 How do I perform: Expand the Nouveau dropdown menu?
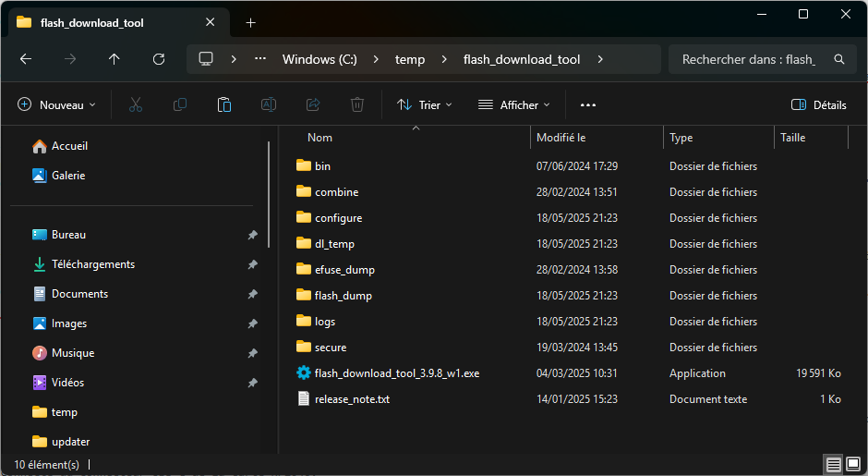(x=56, y=105)
